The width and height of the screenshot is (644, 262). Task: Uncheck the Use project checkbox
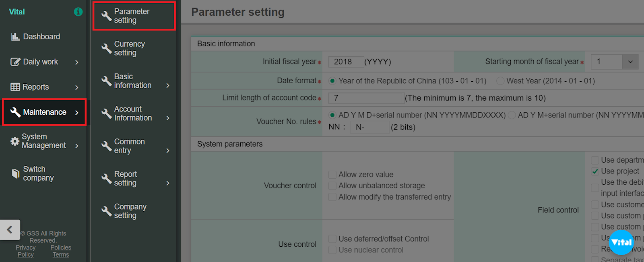click(595, 171)
